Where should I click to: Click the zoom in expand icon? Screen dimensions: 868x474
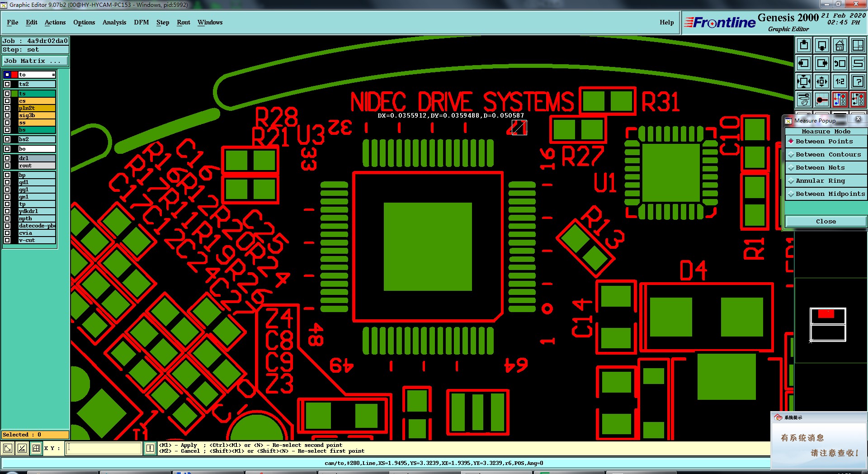[x=804, y=81]
